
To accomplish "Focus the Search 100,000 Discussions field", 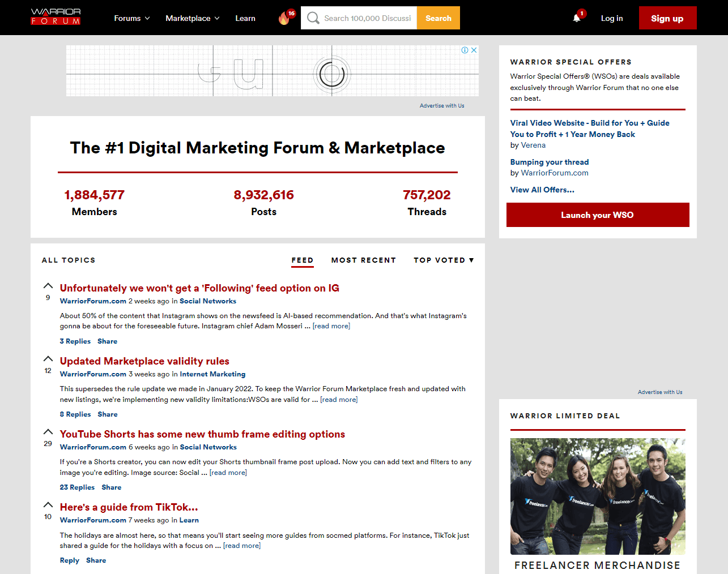I will point(367,18).
